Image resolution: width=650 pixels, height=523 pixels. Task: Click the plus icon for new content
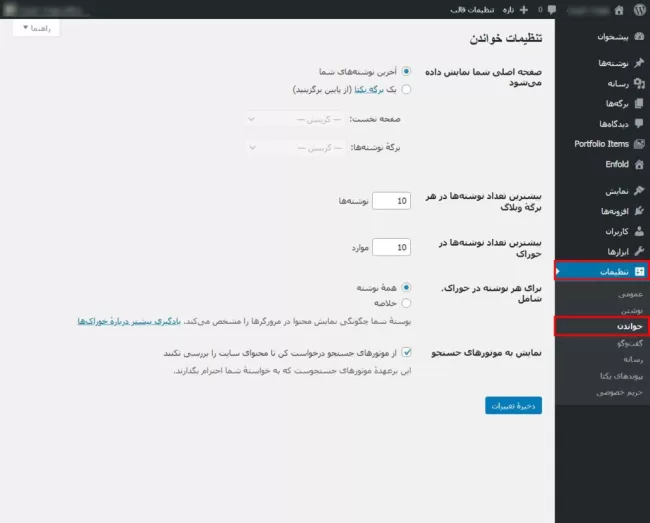point(524,10)
